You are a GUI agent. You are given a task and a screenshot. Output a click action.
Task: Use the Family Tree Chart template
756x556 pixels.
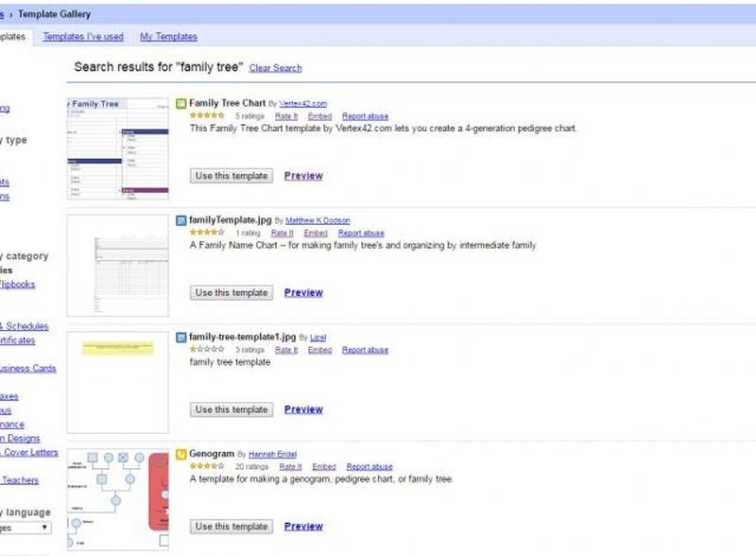[x=230, y=175]
